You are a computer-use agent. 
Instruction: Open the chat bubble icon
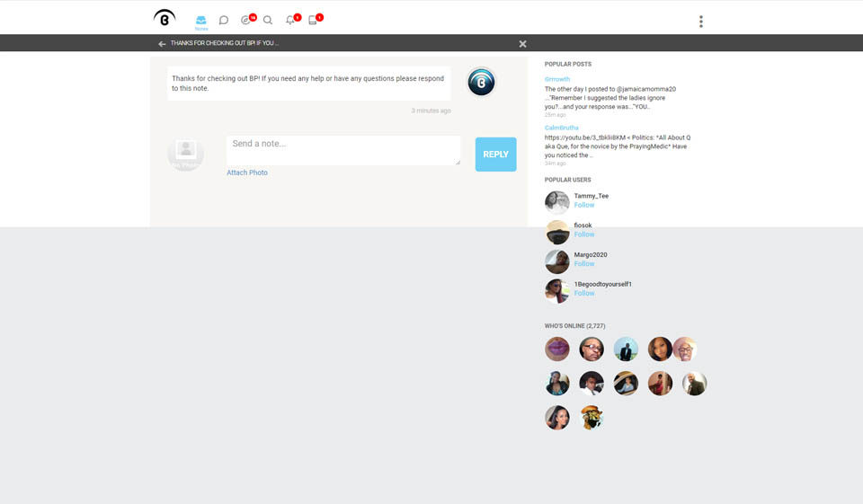pyautogui.click(x=224, y=21)
